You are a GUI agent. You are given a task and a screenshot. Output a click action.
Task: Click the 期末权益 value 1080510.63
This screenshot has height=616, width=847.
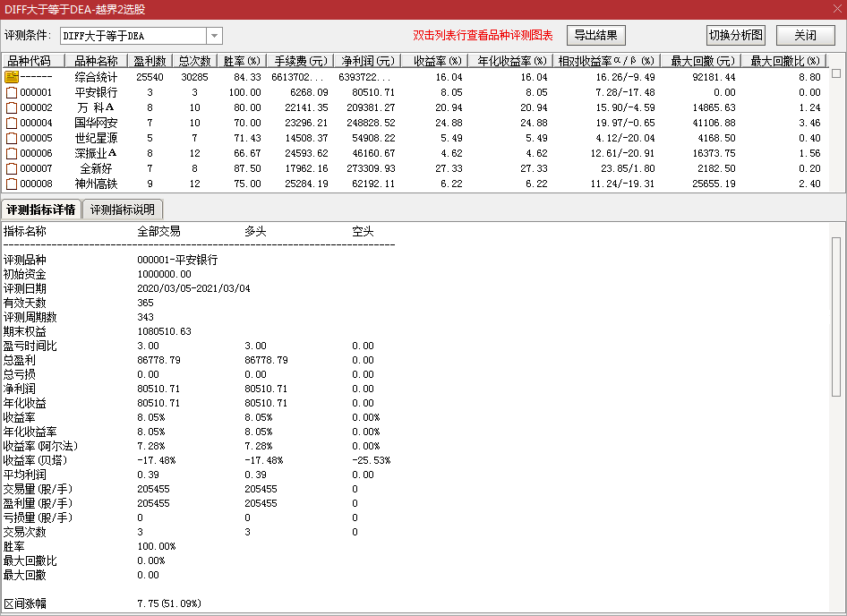click(164, 331)
